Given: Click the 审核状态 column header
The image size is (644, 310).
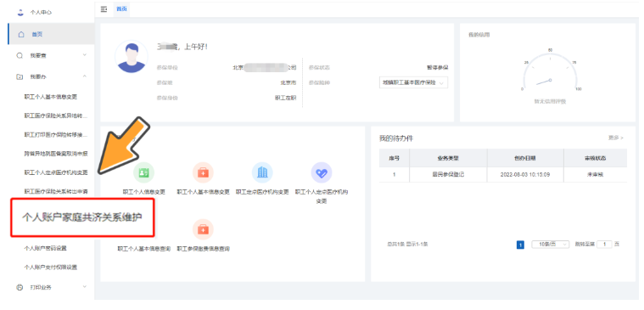Looking at the screenshot, I should pos(595,158).
